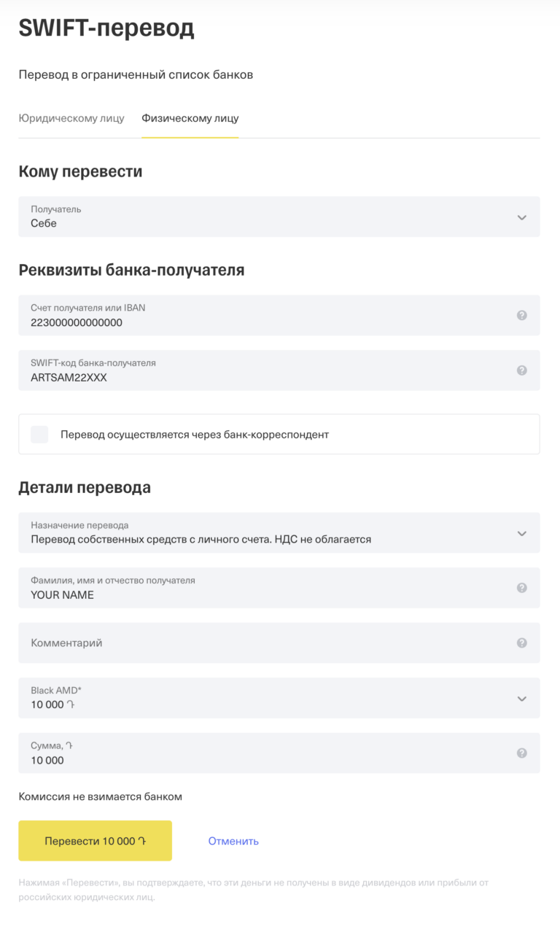Expand the Получатель dropdown
The height and width of the screenshot is (927, 560).
pos(279,217)
